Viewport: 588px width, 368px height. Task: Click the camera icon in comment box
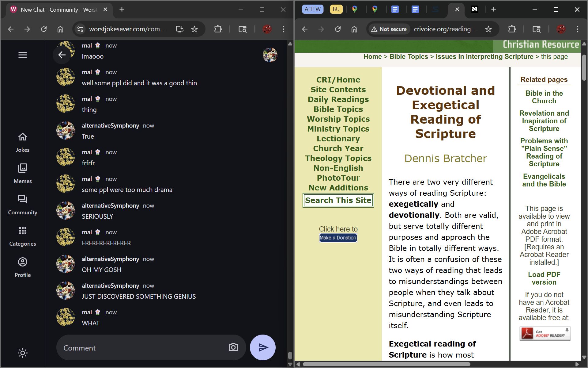tap(233, 347)
